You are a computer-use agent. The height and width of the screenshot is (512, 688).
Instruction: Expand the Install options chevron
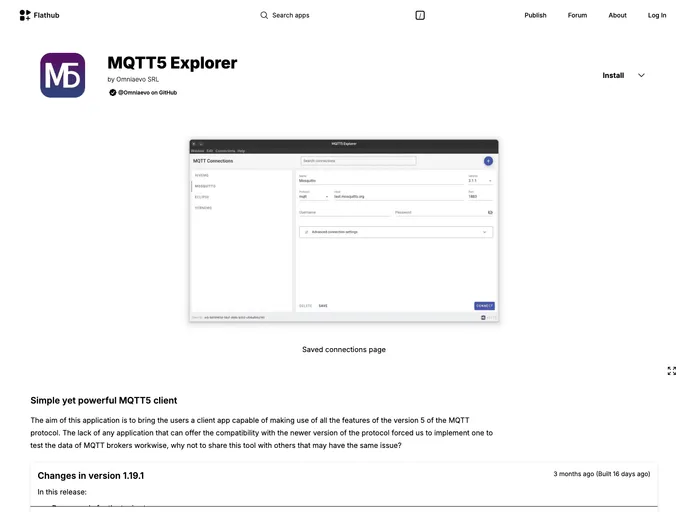641,75
